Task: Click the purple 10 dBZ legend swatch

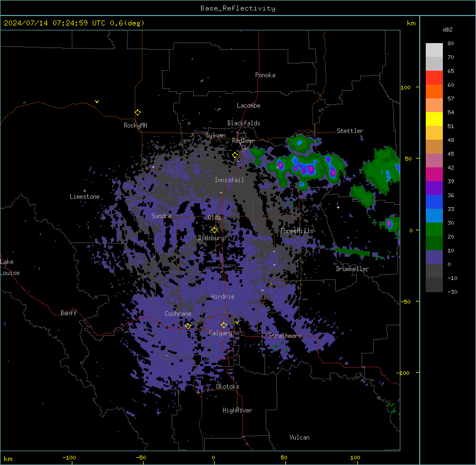Action: 434,257
